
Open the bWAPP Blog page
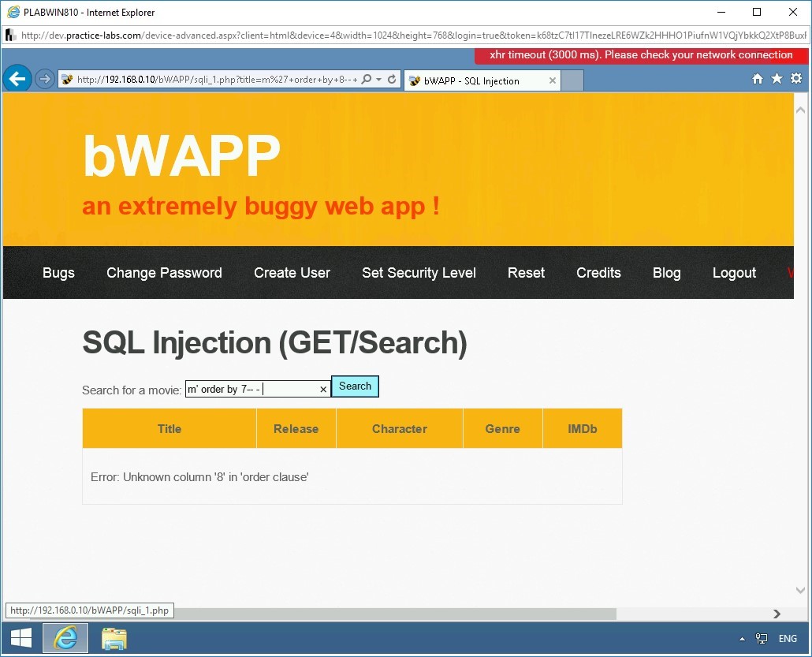pyautogui.click(x=666, y=273)
